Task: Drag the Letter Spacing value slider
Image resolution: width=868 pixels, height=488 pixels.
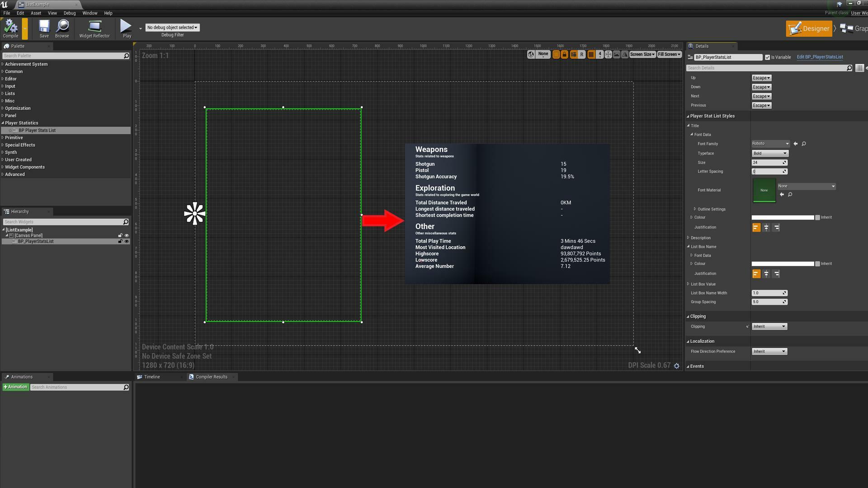Action: [769, 171]
